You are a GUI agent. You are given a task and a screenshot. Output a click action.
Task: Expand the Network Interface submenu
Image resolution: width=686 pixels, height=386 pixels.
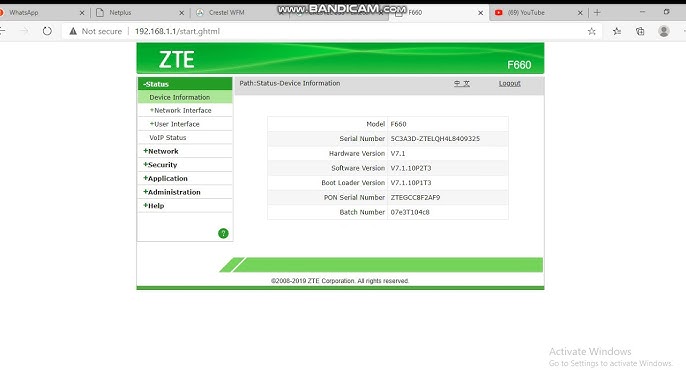181,110
